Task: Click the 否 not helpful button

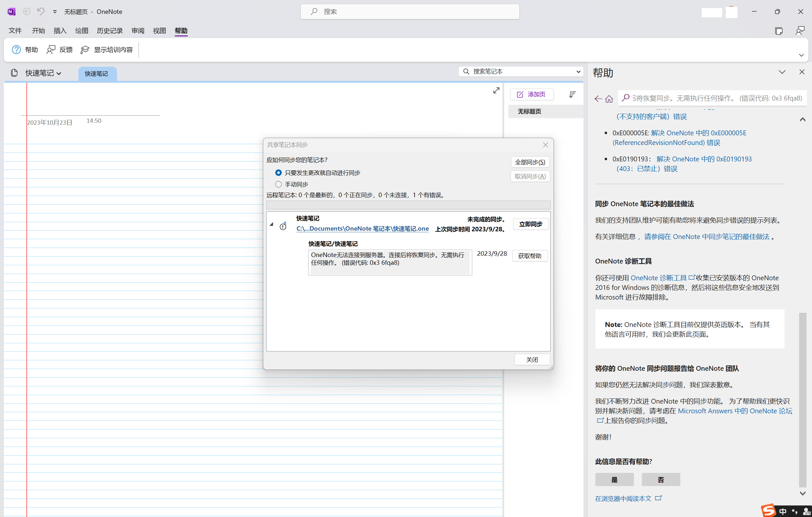Action: [661, 480]
